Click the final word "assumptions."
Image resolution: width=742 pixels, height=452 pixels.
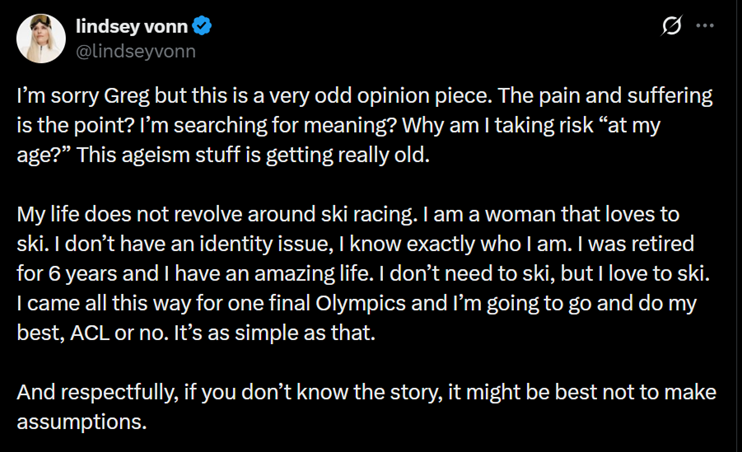pos(82,420)
